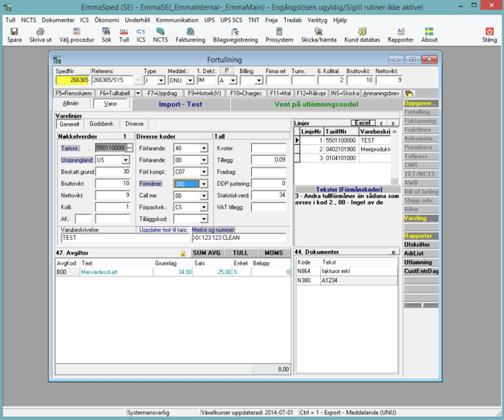Open Förf.kompl. C07 dropdown
The image size is (504, 420).
(204, 172)
